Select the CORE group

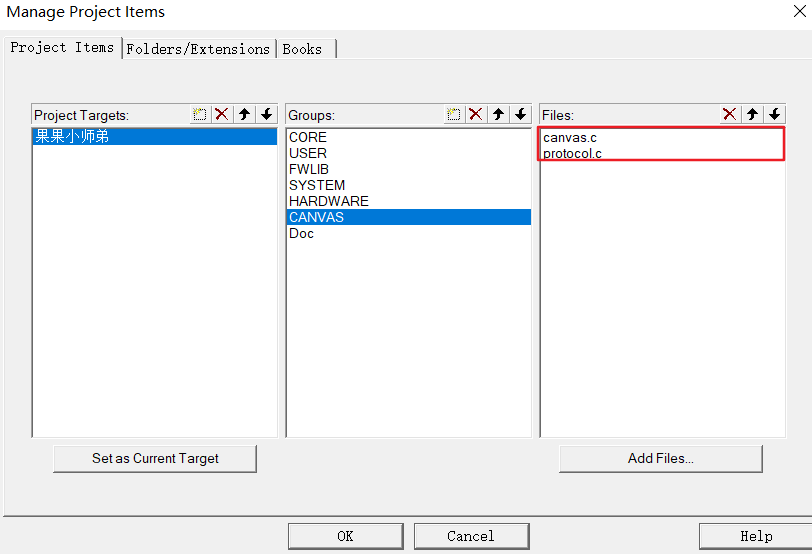[x=408, y=137]
